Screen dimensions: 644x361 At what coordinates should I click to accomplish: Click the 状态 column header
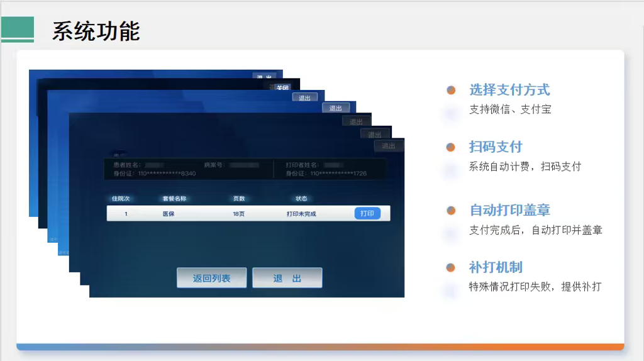[301, 199]
